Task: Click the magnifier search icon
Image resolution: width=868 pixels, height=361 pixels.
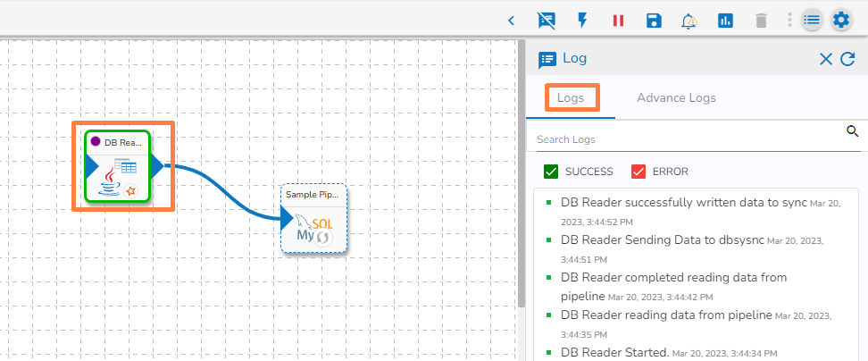Action: click(x=853, y=131)
